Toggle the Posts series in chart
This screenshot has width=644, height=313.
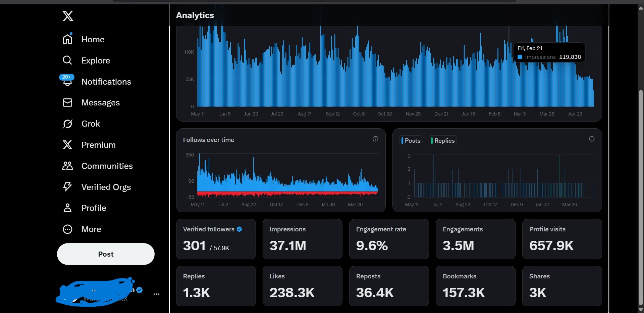click(x=411, y=141)
